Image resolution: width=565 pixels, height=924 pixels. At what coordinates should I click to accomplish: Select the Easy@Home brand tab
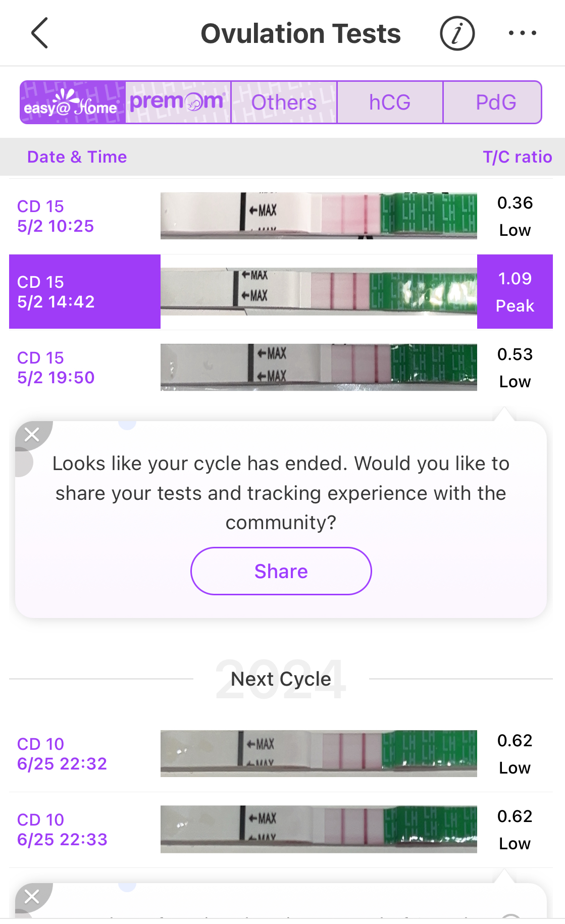coord(73,102)
